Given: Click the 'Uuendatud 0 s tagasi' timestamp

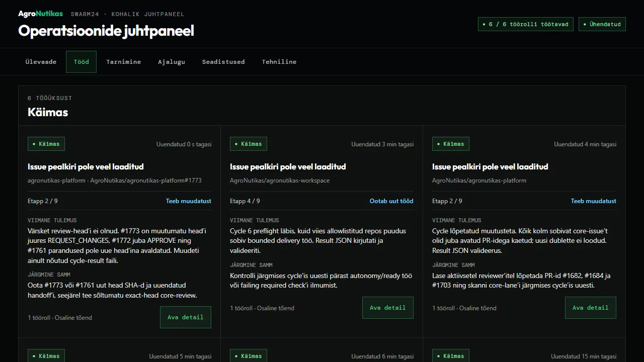Looking at the screenshot, I should coord(184,144).
